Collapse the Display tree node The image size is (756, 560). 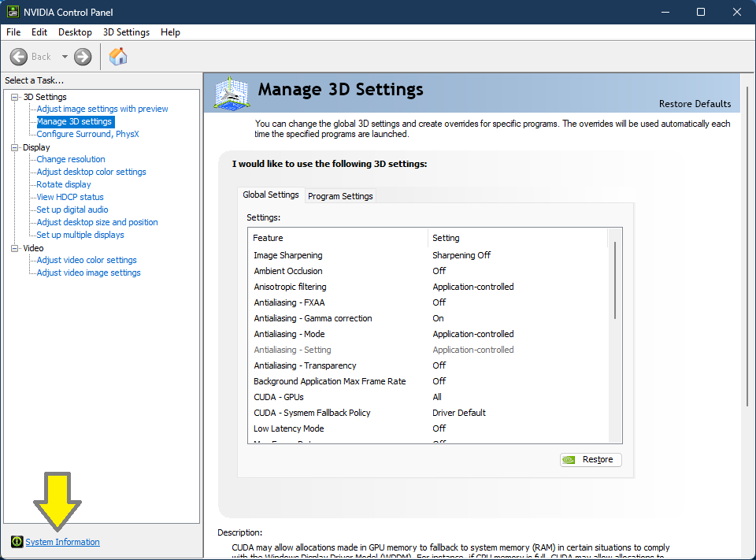pyautogui.click(x=14, y=147)
